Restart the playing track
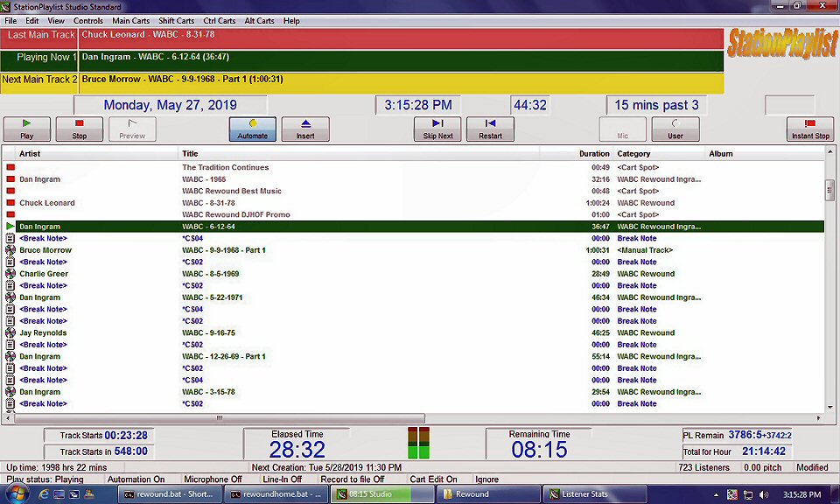Screen dimensions: 840x504 490,129
